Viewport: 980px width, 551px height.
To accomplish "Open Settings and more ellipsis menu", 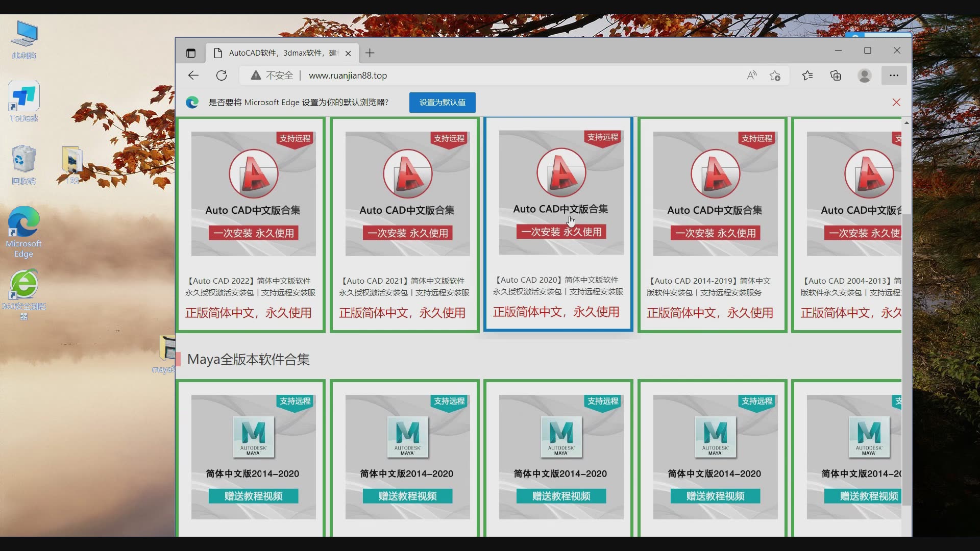I will 894,76.
